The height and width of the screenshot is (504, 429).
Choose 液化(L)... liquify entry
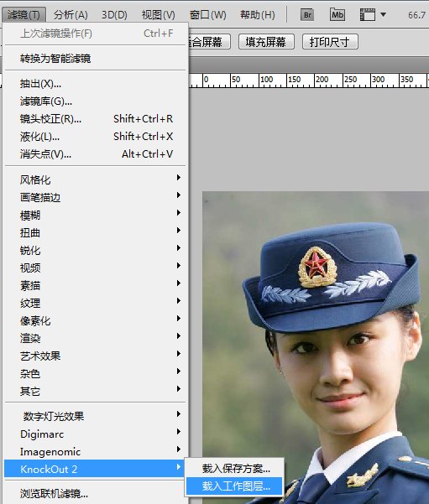(x=96, y=137)
